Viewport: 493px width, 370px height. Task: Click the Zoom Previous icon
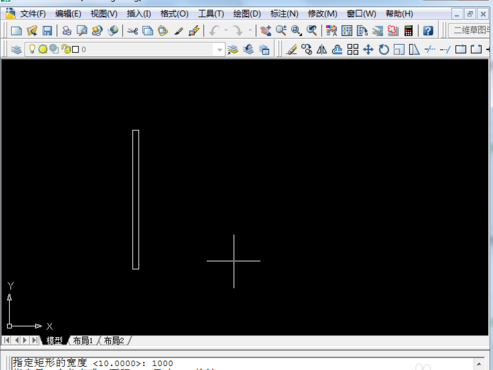tap(312, 31)
